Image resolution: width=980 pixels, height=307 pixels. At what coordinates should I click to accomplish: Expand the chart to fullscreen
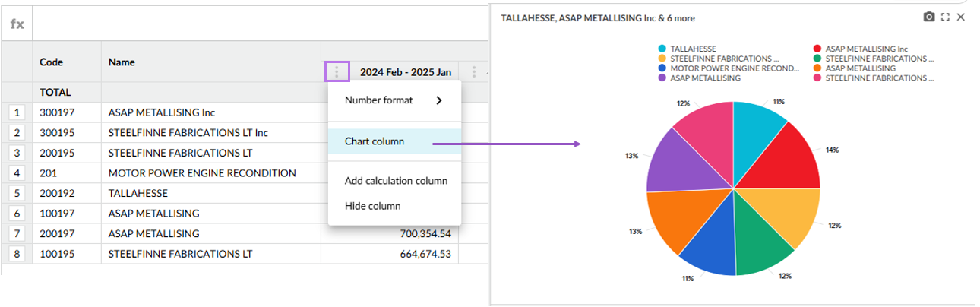pyautogui.click(x=945, y=17)
